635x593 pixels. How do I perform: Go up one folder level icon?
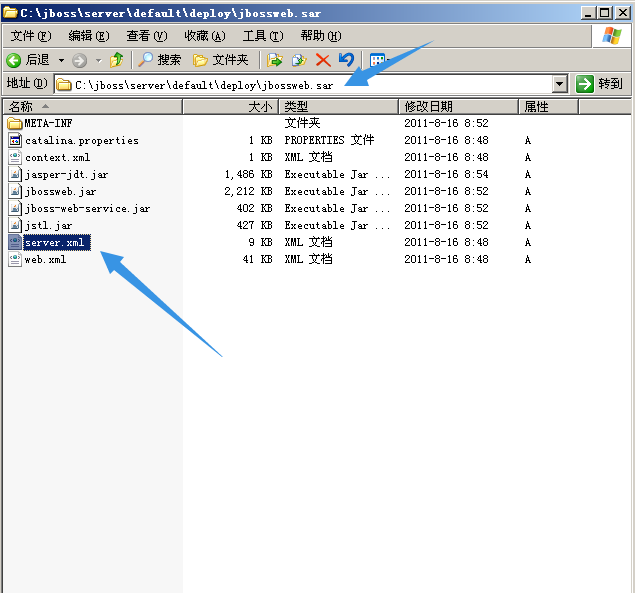(117, 60)
